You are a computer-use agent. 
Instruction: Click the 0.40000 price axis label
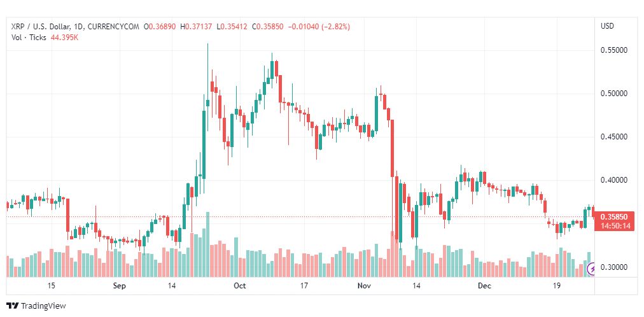click(614, 180)
